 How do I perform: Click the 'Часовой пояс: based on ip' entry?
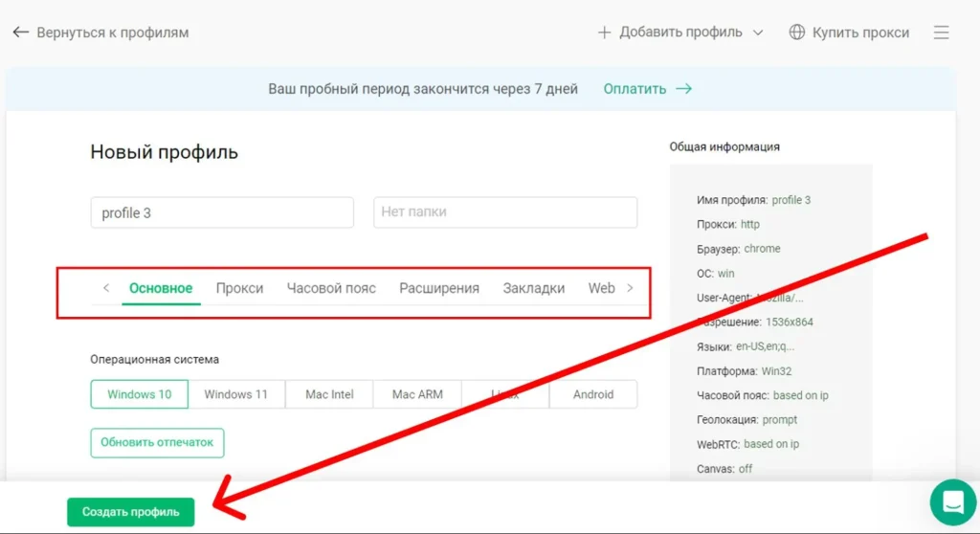click(763, 395)
